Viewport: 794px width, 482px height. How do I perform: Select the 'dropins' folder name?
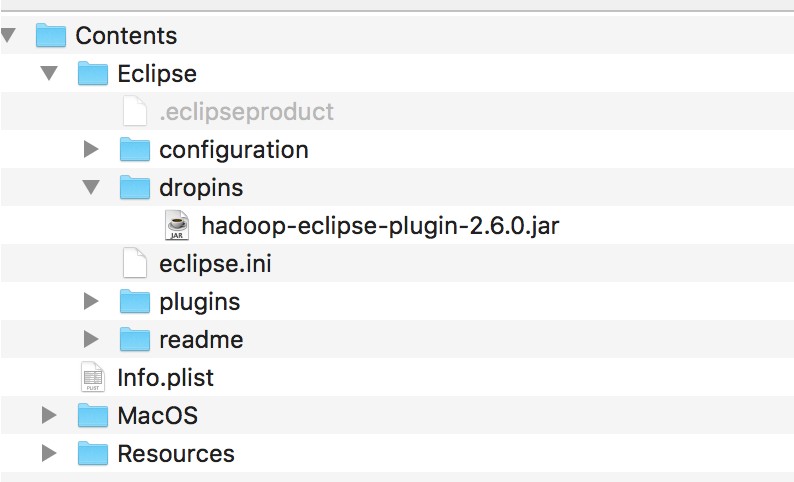pyautogui.click(x=201, y=188)
